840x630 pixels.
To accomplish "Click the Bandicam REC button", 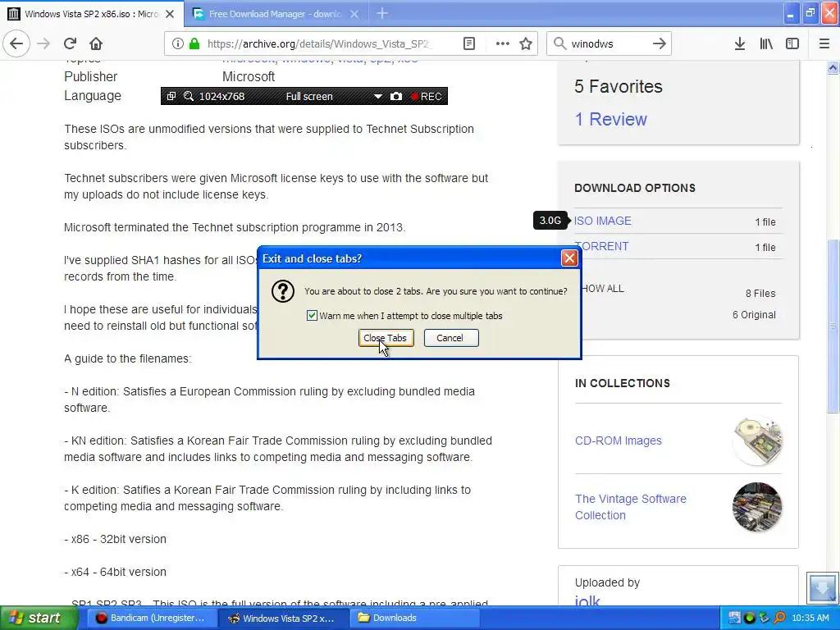I will (427, 97).
